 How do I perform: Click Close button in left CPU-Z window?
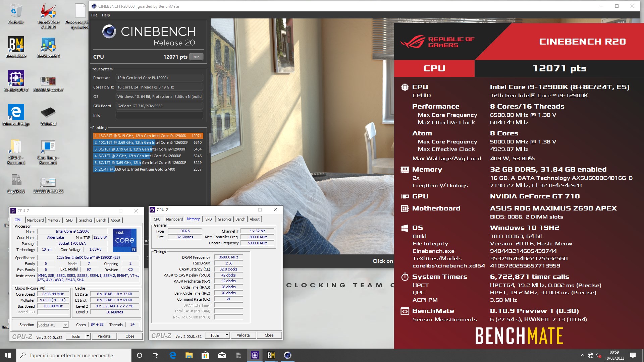click(130, 336)
